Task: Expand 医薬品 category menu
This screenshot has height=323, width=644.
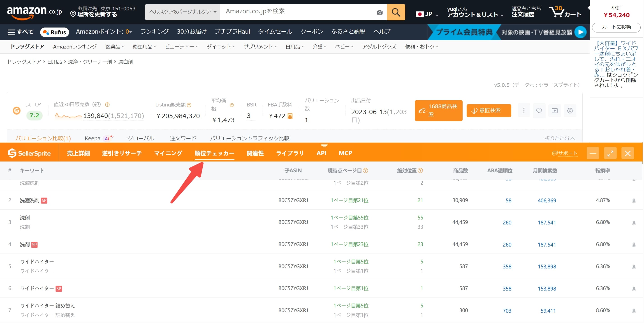Action: [115, 47]
